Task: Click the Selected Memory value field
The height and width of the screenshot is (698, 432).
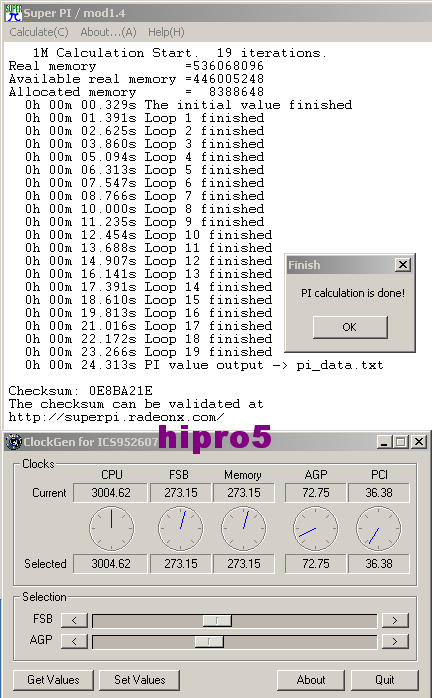Action: click(x=244, y=564)
